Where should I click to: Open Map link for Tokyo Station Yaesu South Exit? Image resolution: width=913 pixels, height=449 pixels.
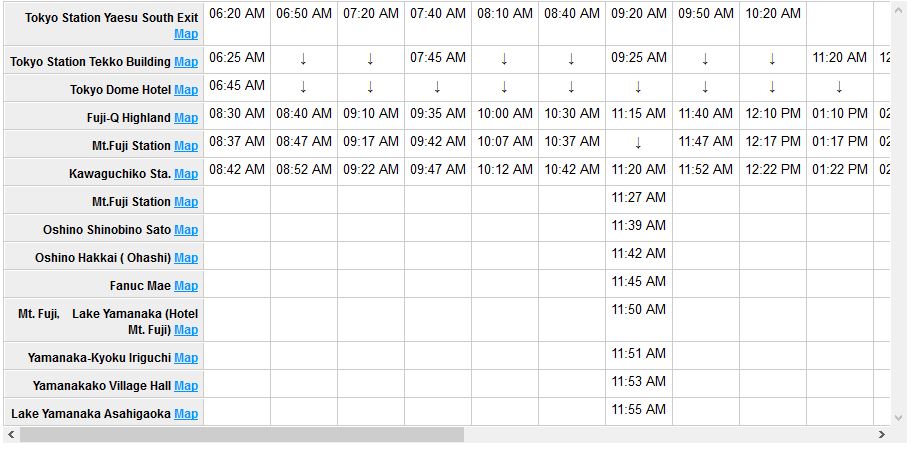[x=186, y=34]
